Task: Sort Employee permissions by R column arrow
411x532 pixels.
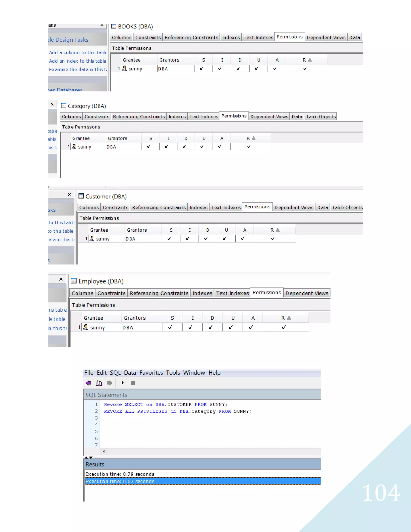Action: click(289, 318)
